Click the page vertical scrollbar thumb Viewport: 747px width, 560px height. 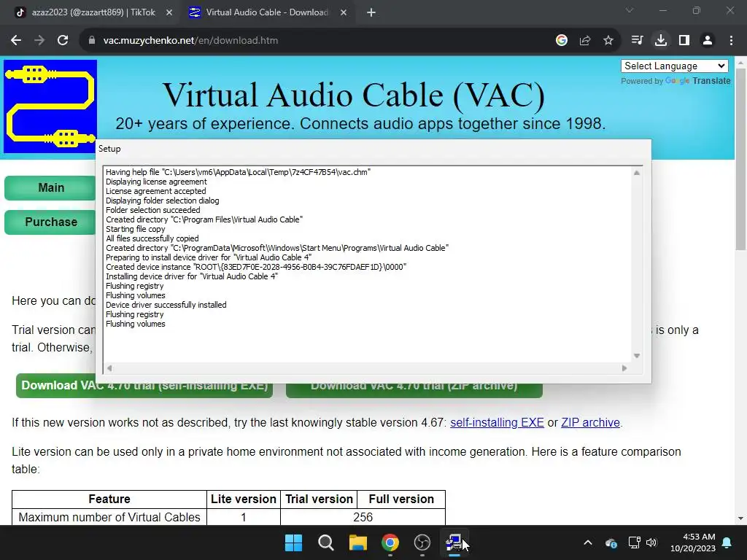pos(740,159)
